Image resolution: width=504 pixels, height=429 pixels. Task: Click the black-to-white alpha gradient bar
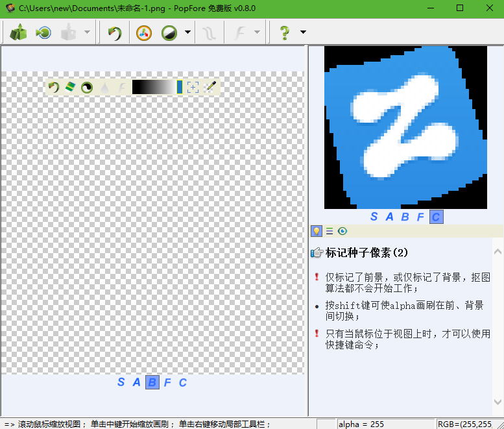[x=154, y=87]
